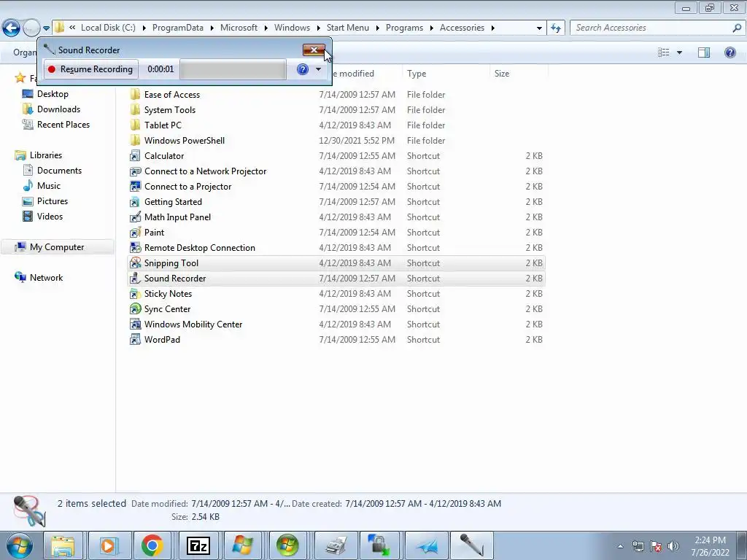Show hidden tray icons arrow

coord(620,546)
